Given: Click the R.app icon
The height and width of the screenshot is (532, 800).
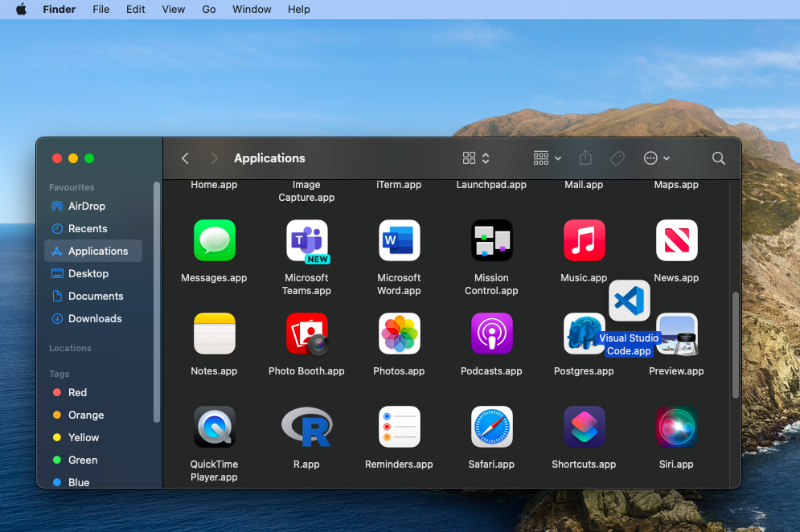Looking at the screenshot, I should (x=306, y=427).
